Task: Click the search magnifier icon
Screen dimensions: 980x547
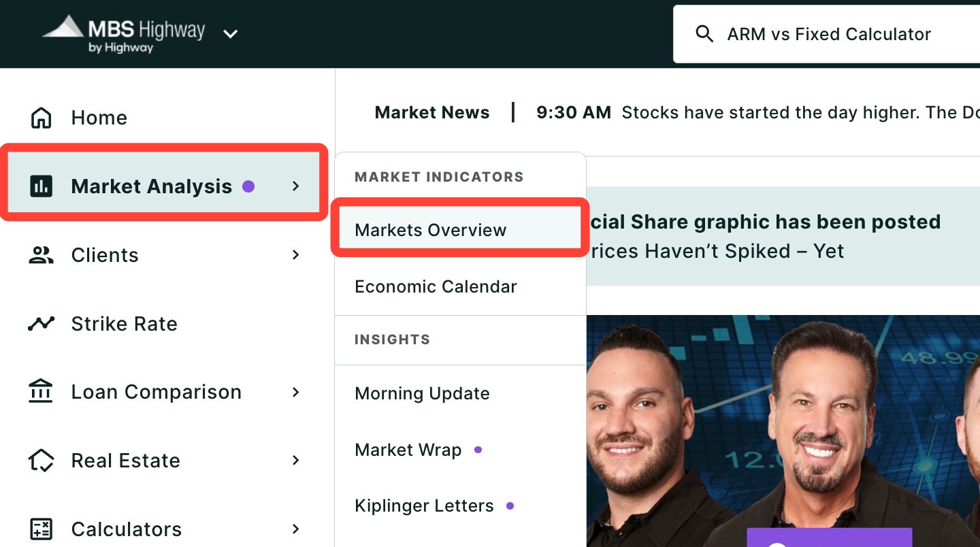Action: tap(704, 34)
